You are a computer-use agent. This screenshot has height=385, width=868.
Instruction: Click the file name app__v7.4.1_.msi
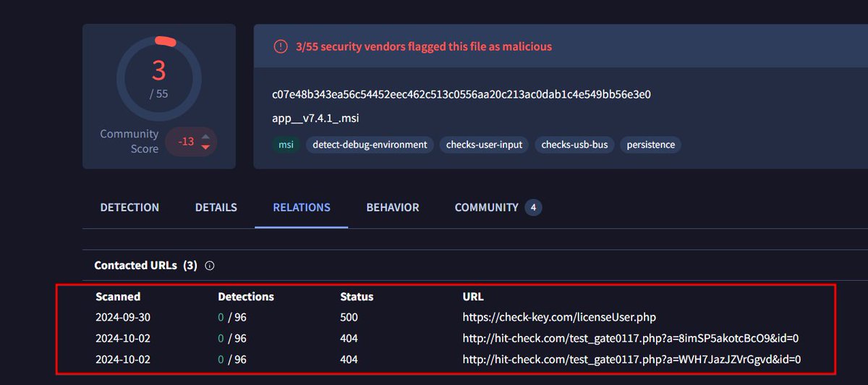315,119
